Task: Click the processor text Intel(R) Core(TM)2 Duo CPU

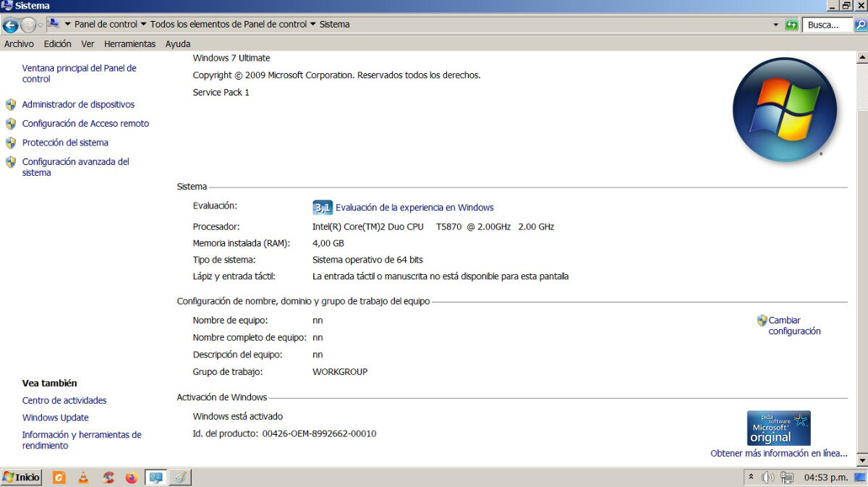Action: coord(368,226)
